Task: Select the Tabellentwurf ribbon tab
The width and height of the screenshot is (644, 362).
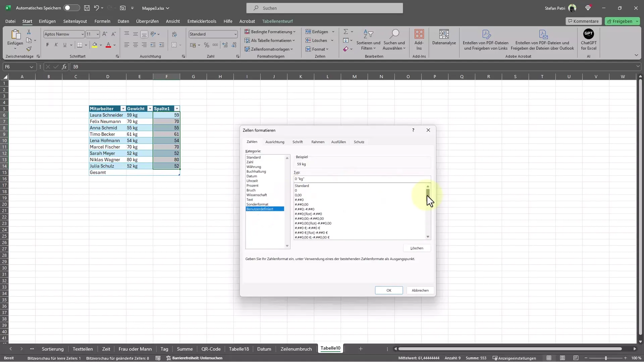Action: [x=278, y=21]
